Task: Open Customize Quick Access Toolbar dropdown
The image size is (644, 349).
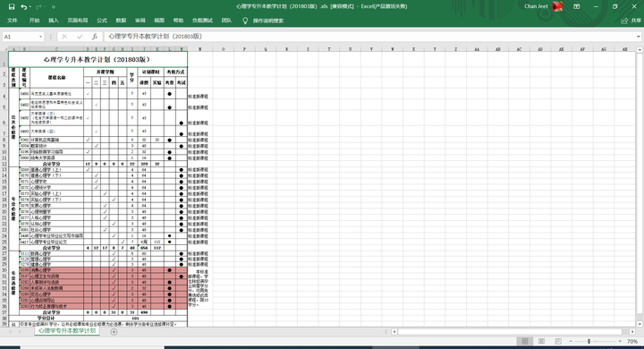Action: pos(54,7)
